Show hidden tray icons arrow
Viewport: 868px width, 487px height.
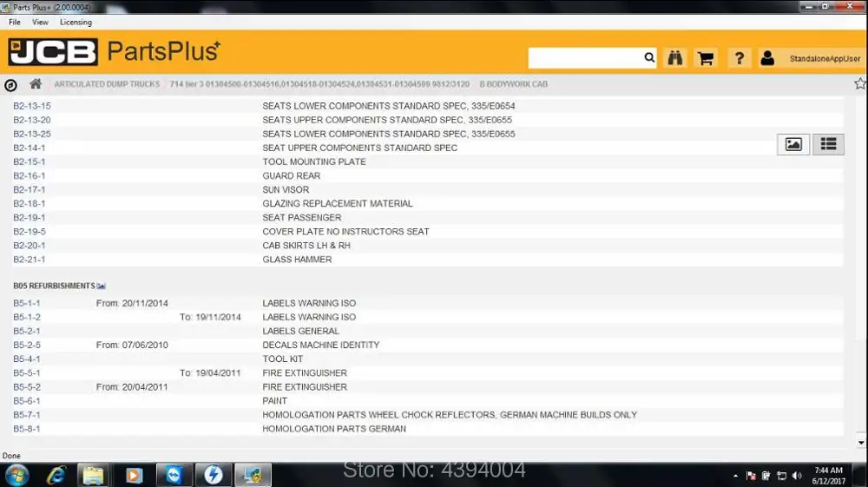coord(735,476)
